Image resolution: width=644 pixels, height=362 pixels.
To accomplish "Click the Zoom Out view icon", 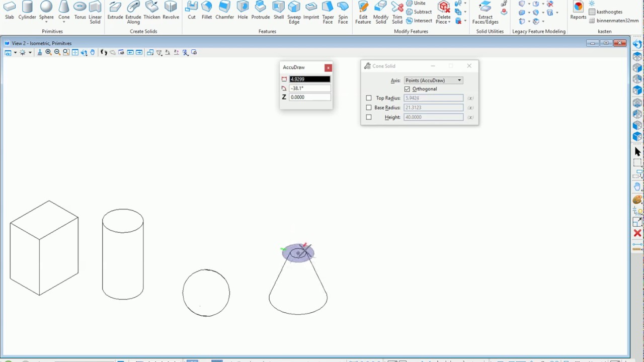I will tap(57, 52).
